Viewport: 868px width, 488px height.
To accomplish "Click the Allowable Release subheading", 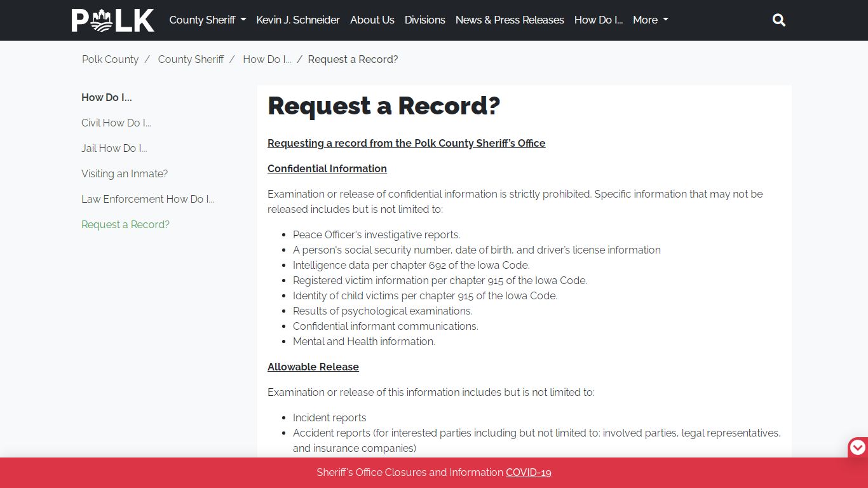I will point(313,367).
